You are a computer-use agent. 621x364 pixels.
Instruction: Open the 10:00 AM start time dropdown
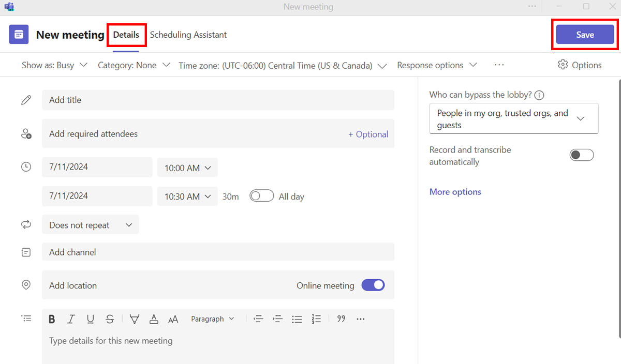187,168
